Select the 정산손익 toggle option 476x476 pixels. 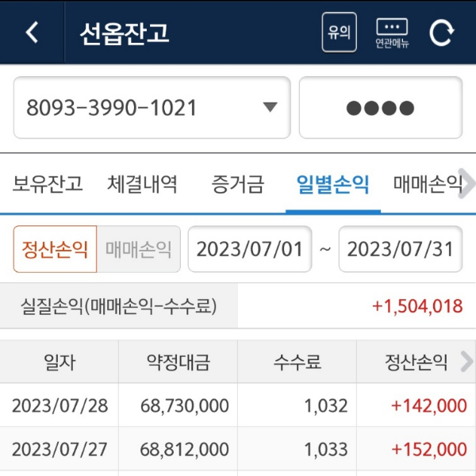coord(56,249)
